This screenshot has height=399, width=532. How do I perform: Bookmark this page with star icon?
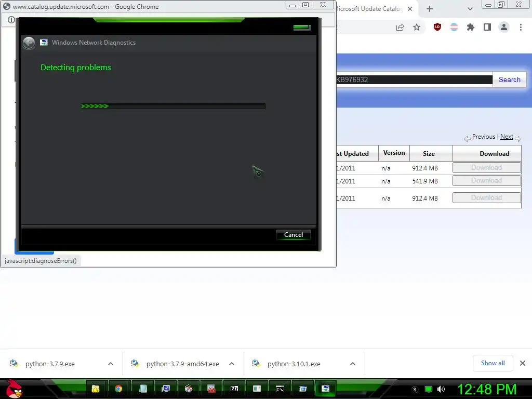tap(417, 28)
